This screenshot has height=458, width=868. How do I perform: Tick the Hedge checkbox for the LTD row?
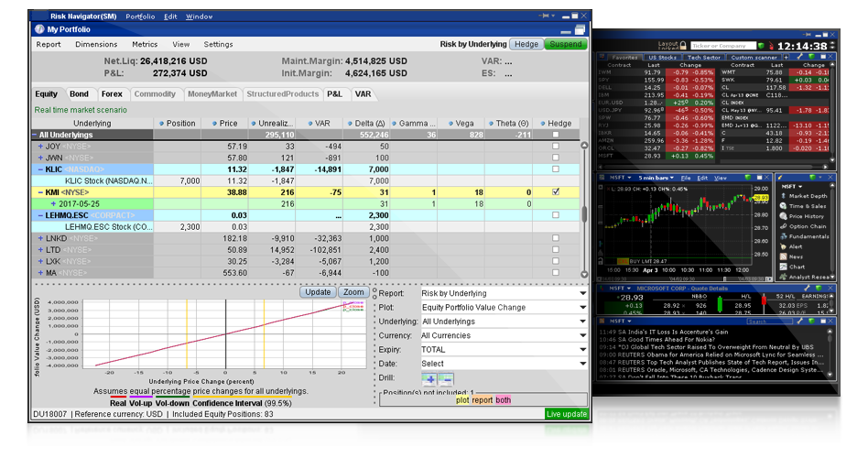(x=556, y=250)
